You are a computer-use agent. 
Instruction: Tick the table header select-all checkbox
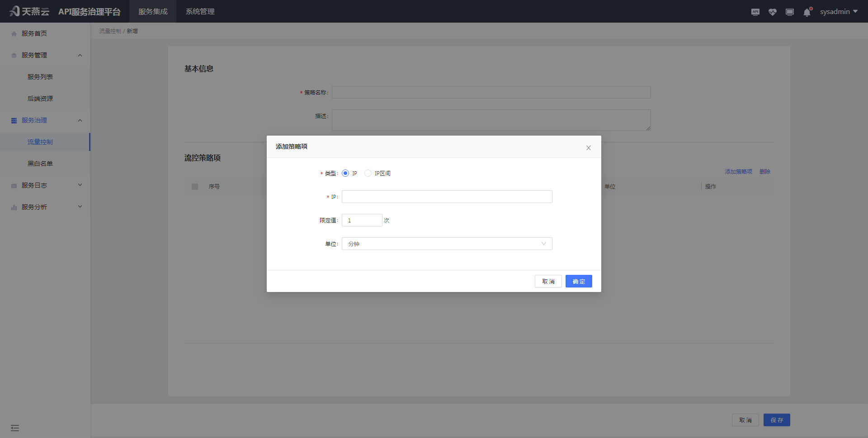tap(195, 187)
